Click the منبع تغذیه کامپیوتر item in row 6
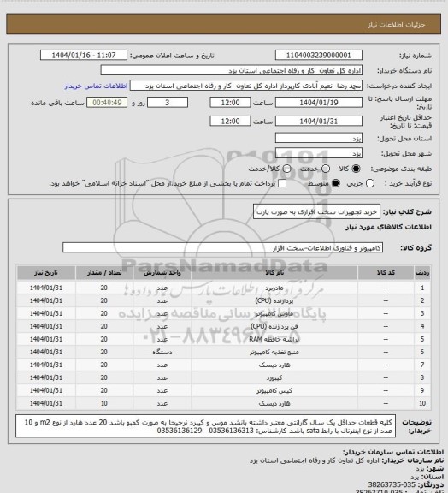Image resolution: width=448 pixels, height=493 pixels. point(274,352)
